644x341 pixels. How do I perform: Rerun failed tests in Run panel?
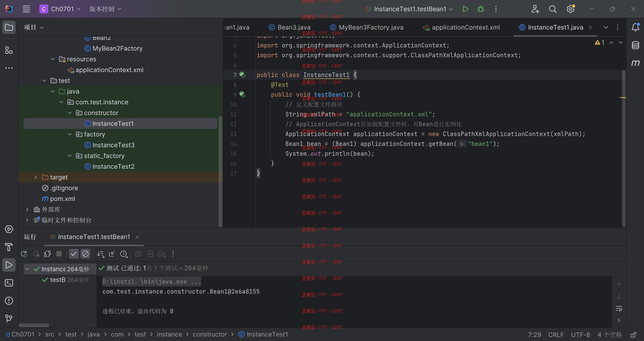pyautogui.click(x=36, y=254)
